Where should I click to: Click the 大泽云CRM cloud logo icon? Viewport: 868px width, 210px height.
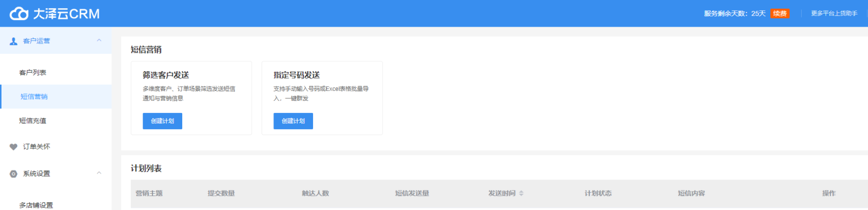click(19, 14)
